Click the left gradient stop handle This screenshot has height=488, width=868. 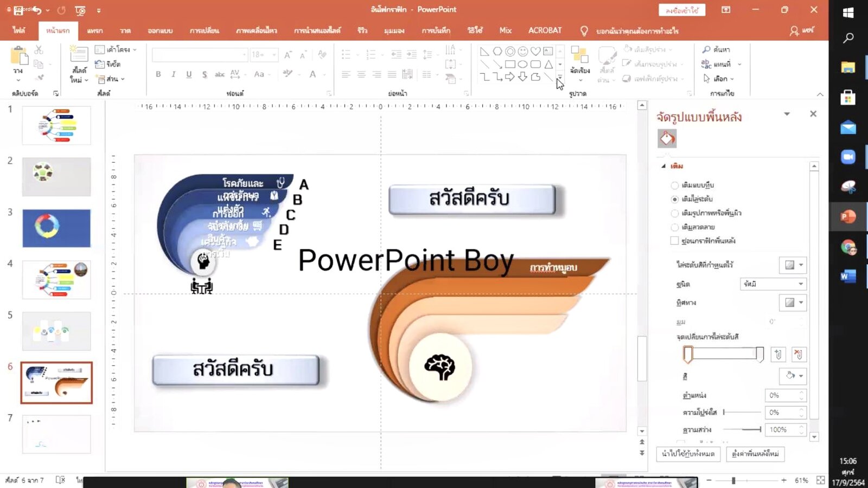688,355
